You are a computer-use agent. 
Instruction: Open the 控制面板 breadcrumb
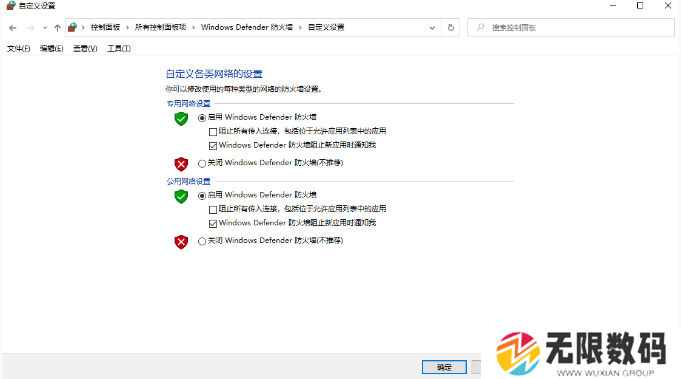pos(105,27)
